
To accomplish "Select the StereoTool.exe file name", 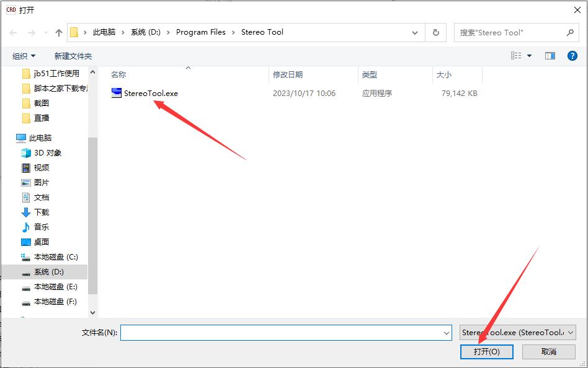I will coord(151,94).
